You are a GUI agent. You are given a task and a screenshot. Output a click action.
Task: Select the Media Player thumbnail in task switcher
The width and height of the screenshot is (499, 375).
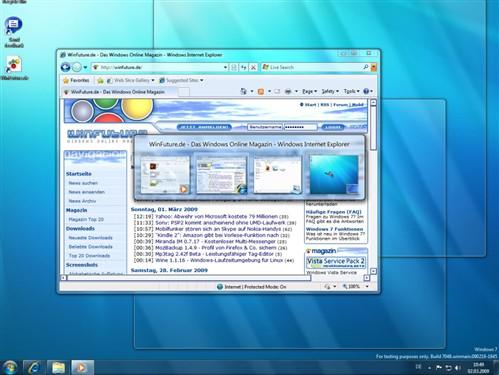tap(165, 175)
